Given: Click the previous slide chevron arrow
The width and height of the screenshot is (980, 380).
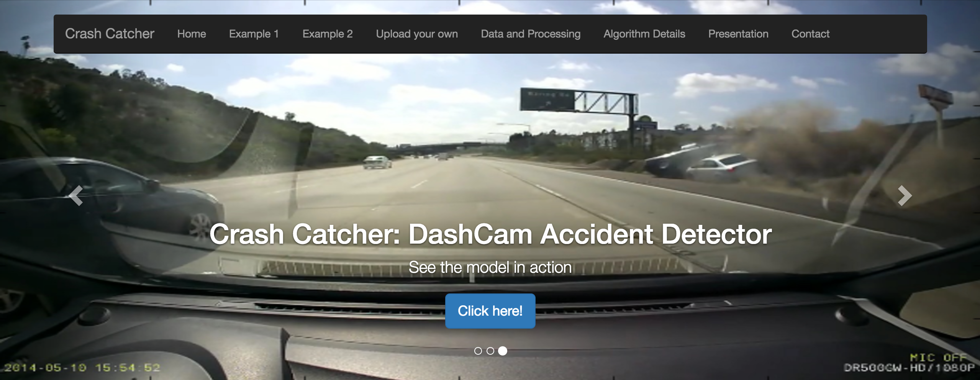Looking at the screenshot, I should click(76, 196).
